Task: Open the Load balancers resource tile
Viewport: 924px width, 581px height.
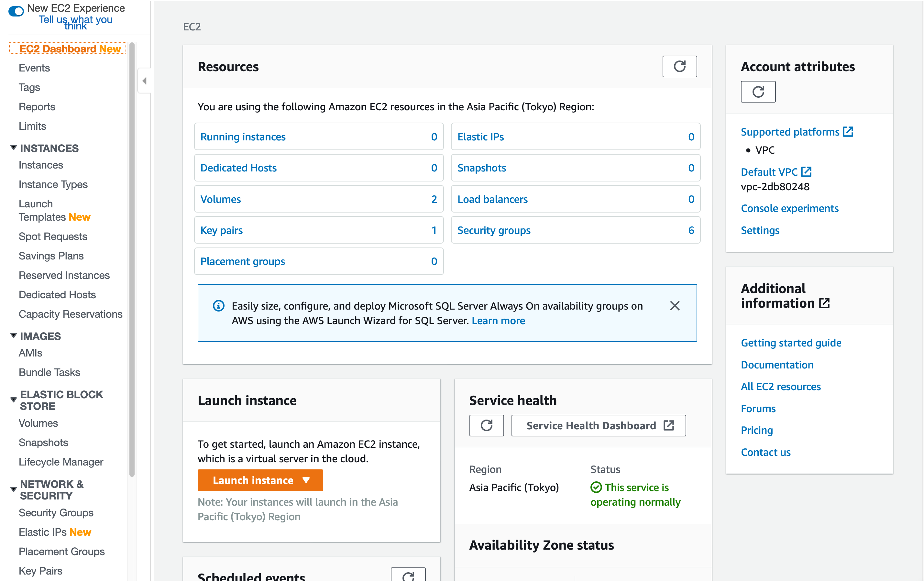Action: point(576,199)
